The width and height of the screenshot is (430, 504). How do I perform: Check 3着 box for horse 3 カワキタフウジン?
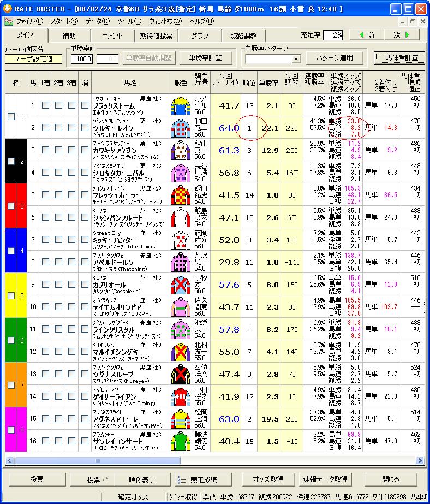tap(71, 150)
